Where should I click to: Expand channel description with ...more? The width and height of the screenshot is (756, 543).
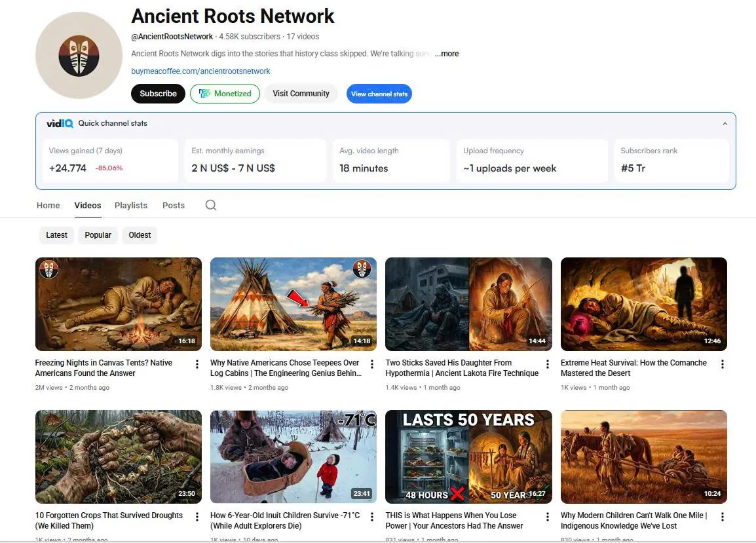(x=447, y=54)
